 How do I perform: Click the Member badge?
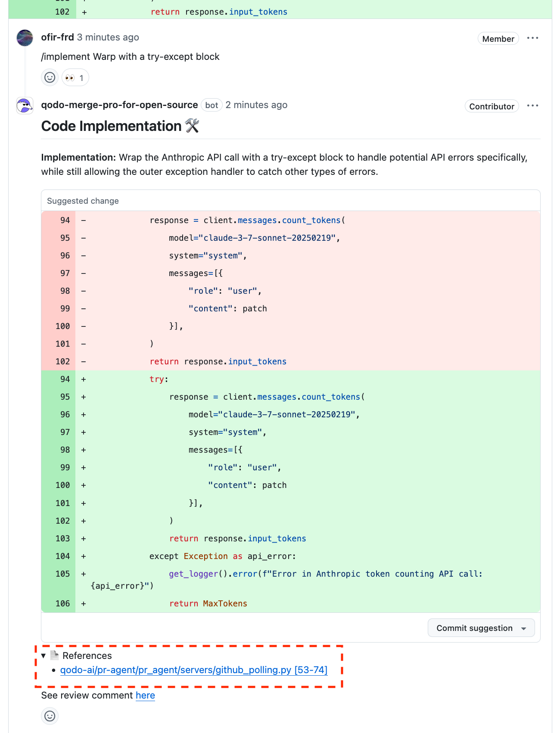pyautogui.click(x=498, y=39)
